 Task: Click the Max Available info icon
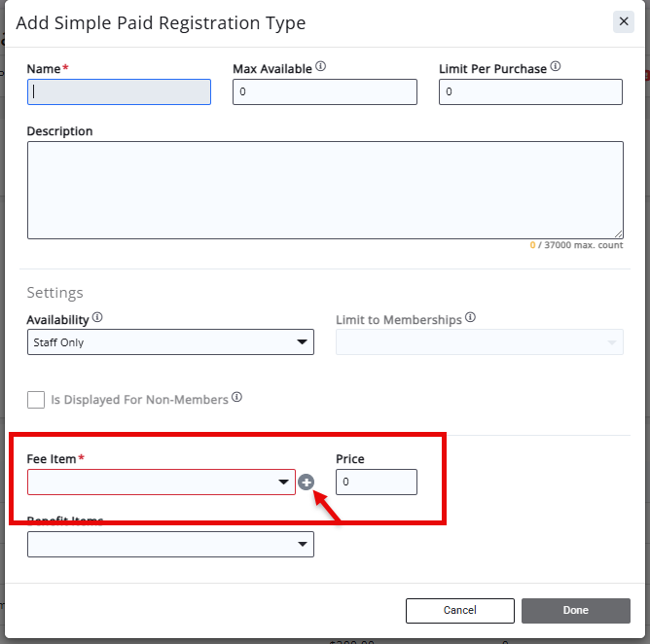[x=320, y=66]
